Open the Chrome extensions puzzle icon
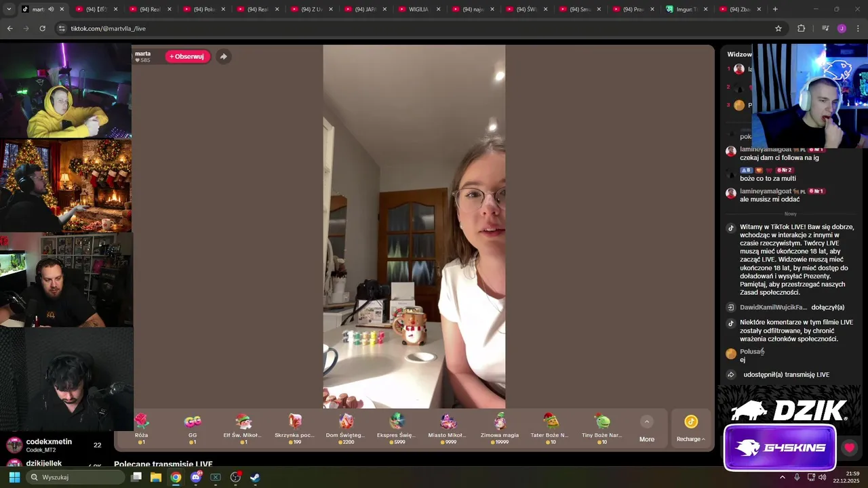Screen dimensions: 868x488 tap(802, 28)
